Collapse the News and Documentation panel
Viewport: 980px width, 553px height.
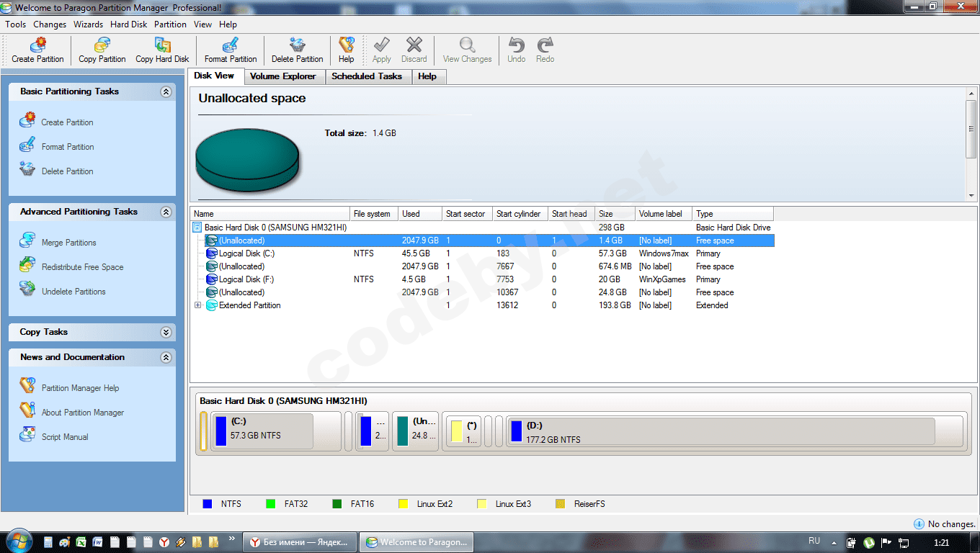click(x=166, y=357)
